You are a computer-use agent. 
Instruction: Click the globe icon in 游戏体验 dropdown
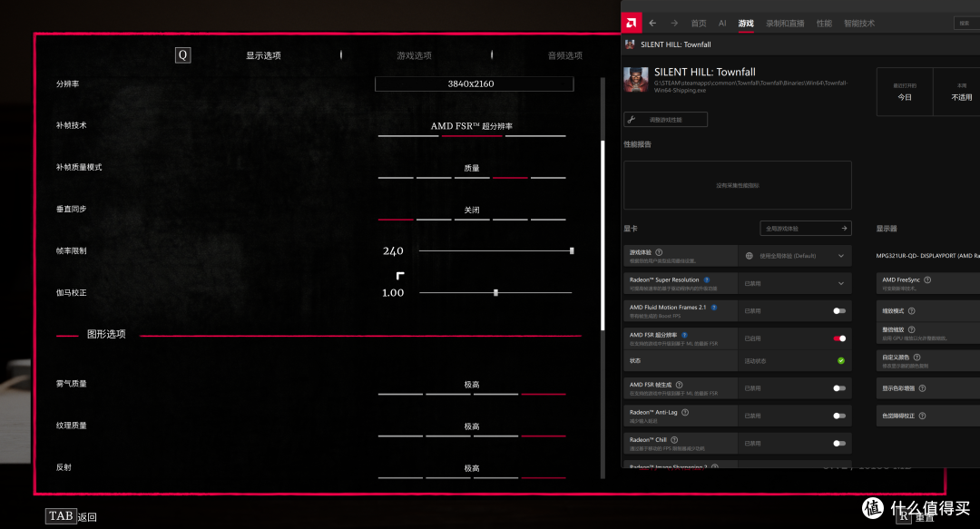tap(749, 256)
